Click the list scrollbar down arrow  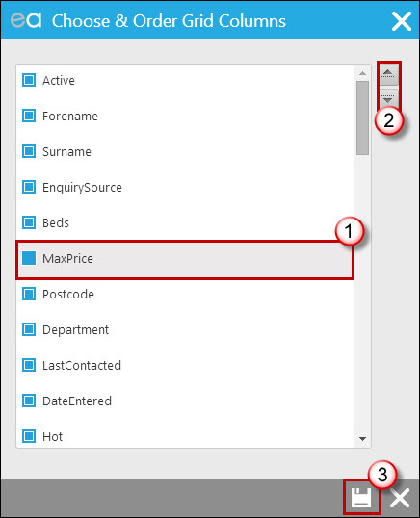pos(362,439)
